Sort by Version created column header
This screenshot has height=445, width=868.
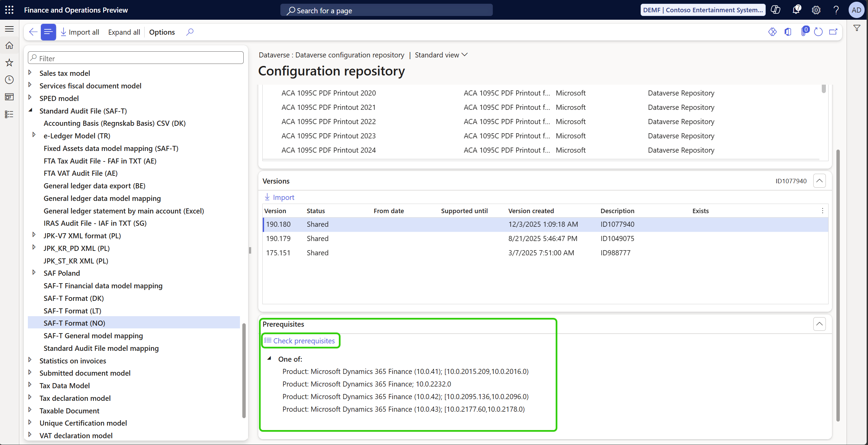(x=531, y=211)
